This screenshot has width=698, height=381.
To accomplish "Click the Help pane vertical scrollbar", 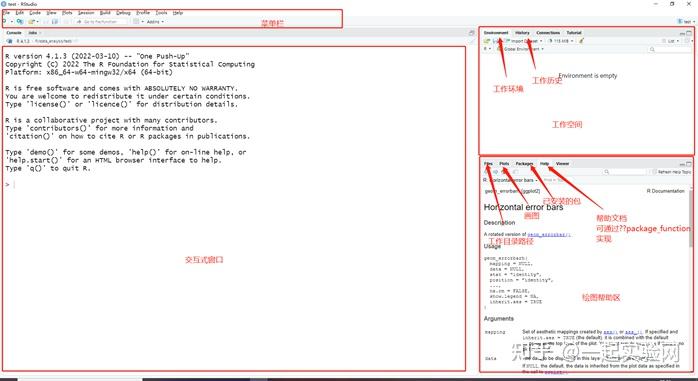I will pos(691,218).
